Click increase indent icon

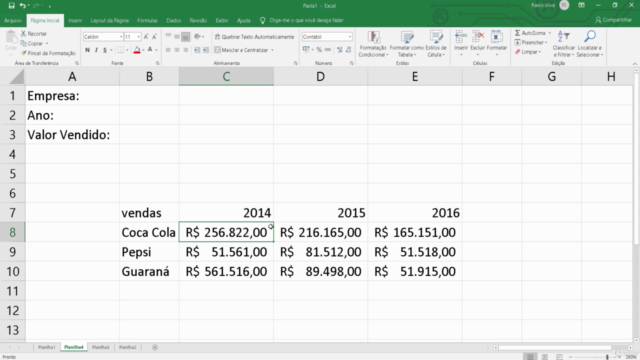pyautogui.click(x=206, y=50)
